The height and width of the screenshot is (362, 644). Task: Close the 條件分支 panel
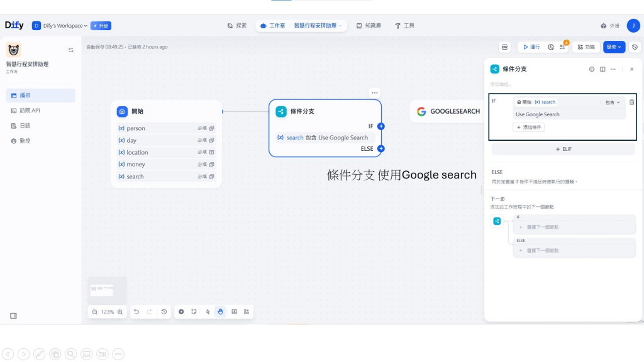(631, 69)
